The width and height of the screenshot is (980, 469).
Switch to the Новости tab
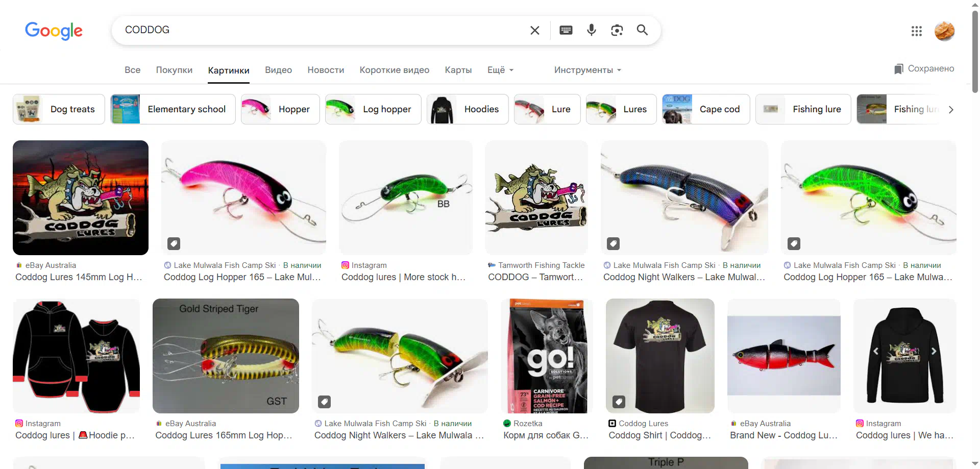(x=326, y=70)
